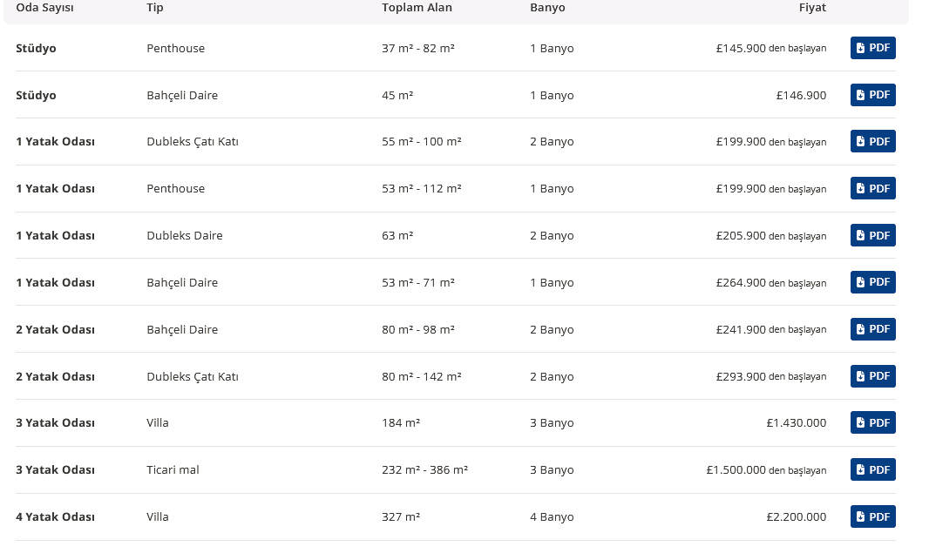This screenshot has height=560, width=929.
Task: Download PDF for Stüdyo Bahçeli Daire
Action: (x=872, y=95)
